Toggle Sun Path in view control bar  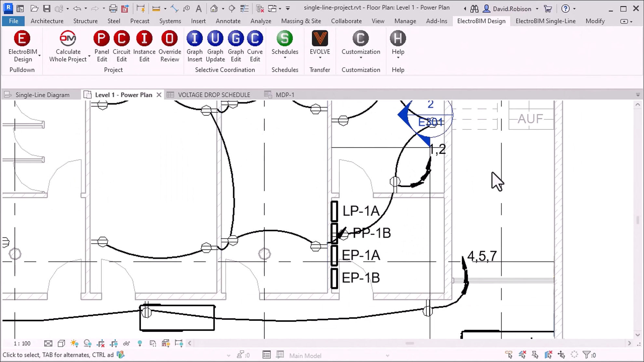pos(74,343)
